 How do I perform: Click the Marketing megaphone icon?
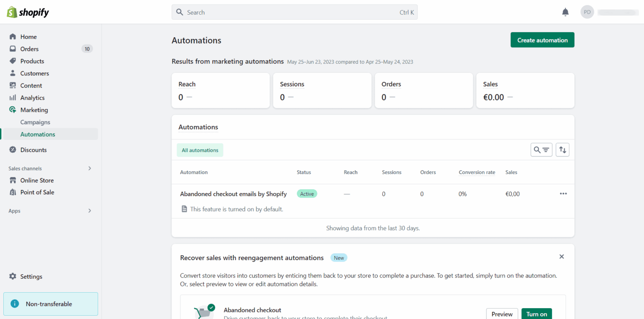point(13,110)
